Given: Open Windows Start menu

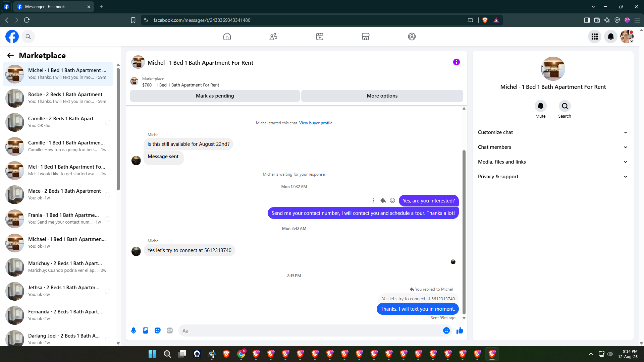Looking at the screenshot, I should pos(153,354).
